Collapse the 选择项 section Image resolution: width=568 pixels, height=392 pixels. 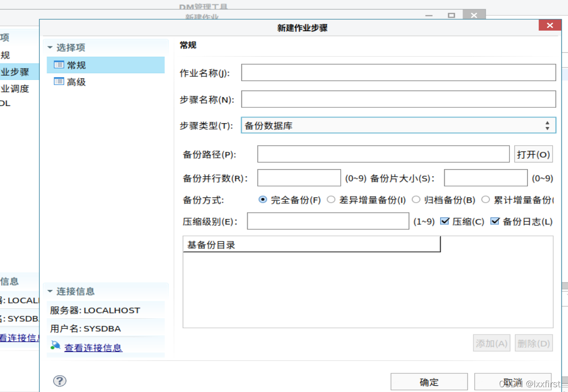pos(50,47)
